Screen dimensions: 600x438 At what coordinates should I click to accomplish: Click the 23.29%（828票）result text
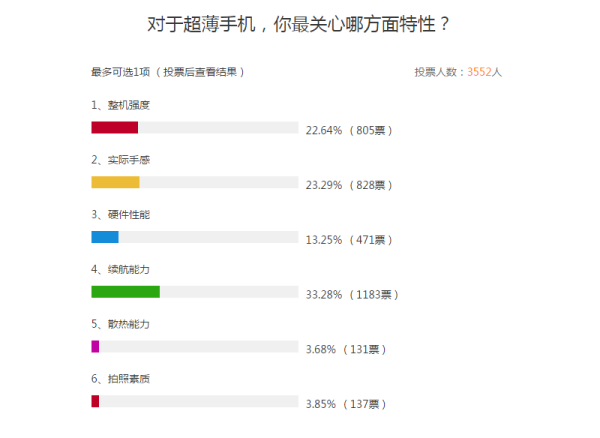(x=348, y=185)
